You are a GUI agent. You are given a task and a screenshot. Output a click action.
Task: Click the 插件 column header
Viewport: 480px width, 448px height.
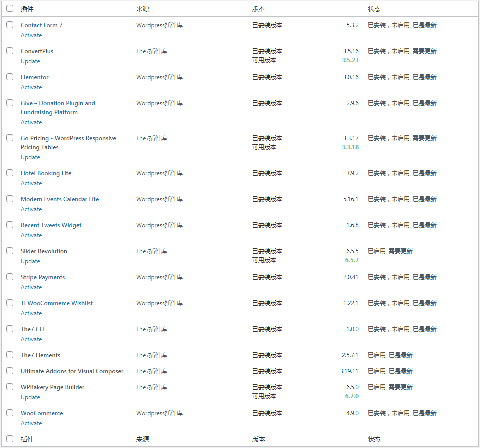28,9
